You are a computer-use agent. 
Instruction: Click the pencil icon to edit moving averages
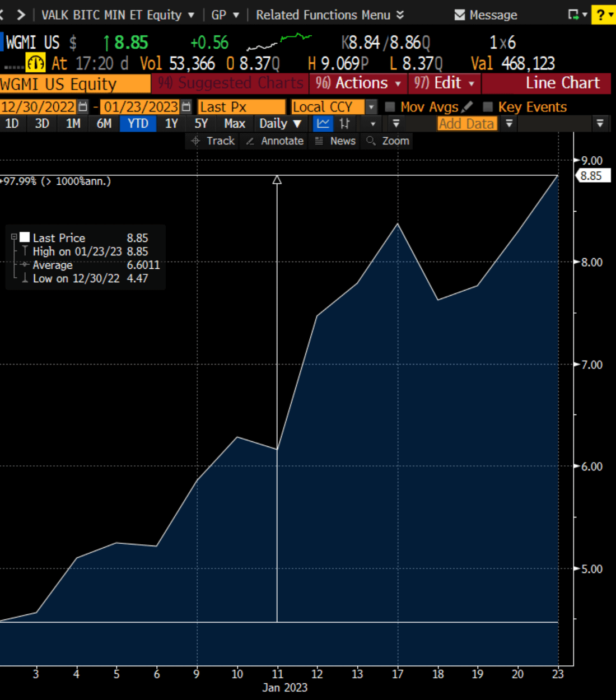[467, 106]
